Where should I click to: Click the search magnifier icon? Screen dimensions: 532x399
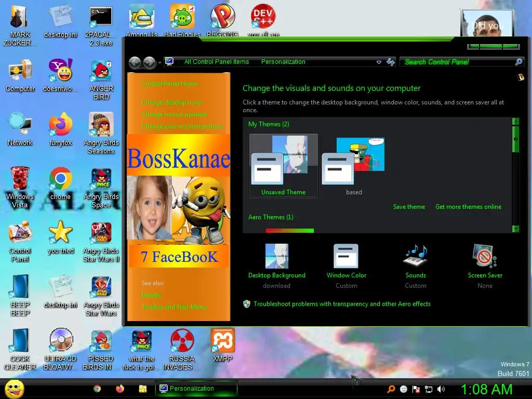[518, 62]
